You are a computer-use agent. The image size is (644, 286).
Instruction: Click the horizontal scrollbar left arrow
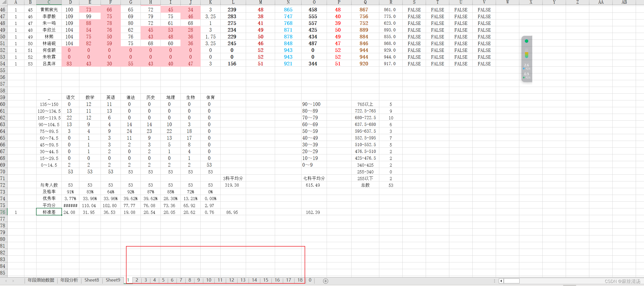click(501, 281)
